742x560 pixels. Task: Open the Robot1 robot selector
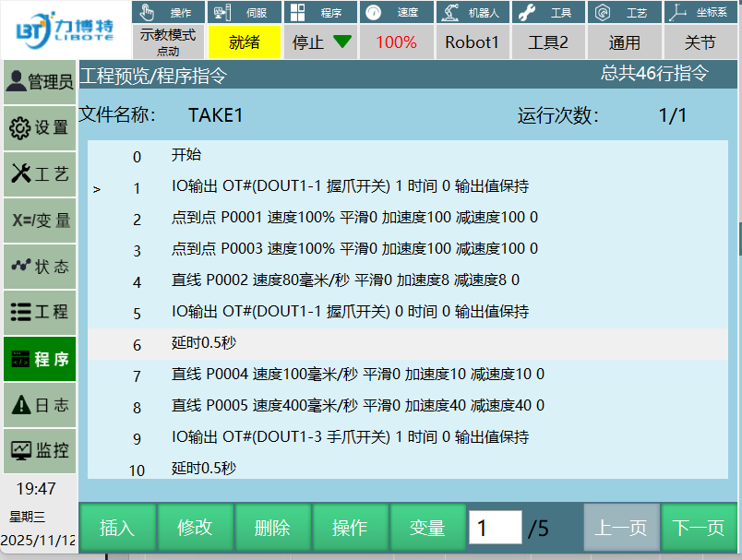tap(472, 42)
